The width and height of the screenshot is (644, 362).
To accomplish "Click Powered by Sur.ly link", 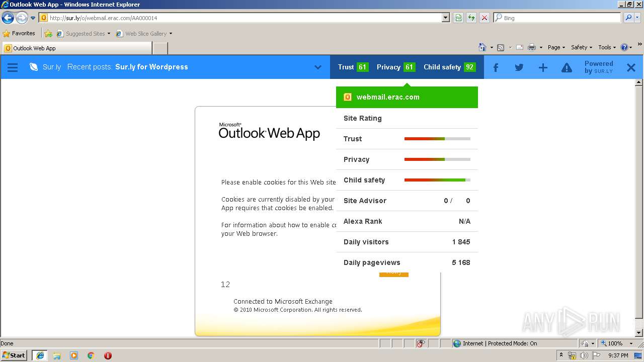I will point(598,67).
